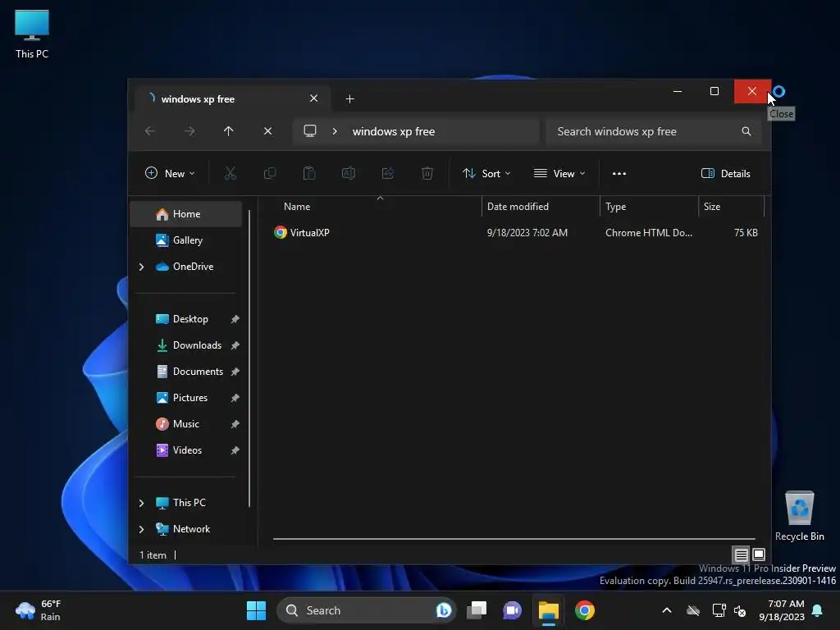Screen dimensions: 840x630
Task: Toggle the Details pane
Action: coord(725,174)
